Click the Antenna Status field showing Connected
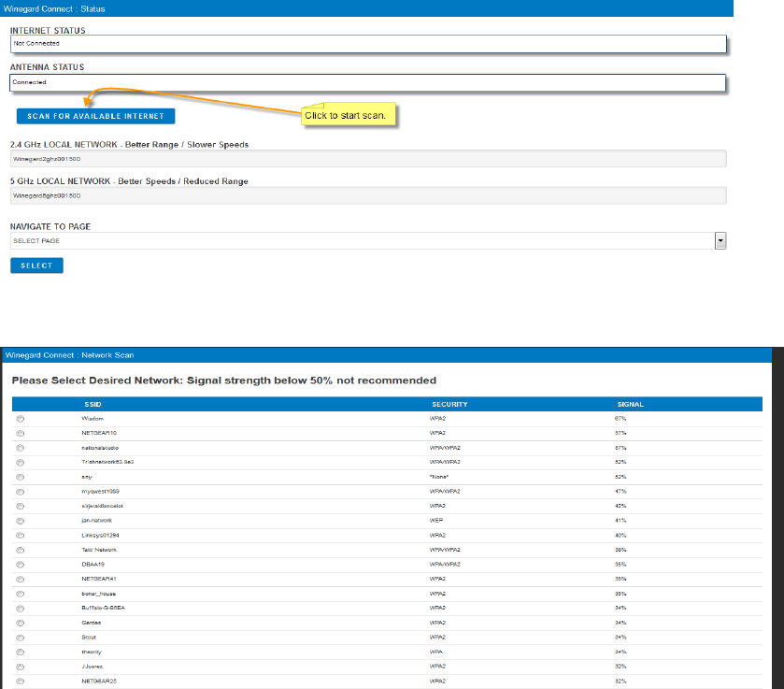Image resolution: width=784 pixels, height=689 pixels. pos(367,82)
